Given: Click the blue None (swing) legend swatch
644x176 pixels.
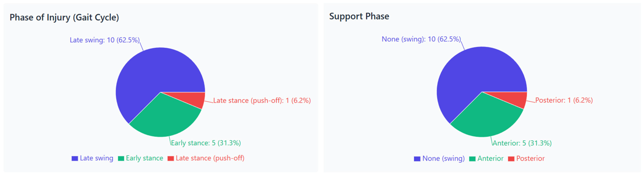Looking at the screenshot, I should tap(417, 159).
